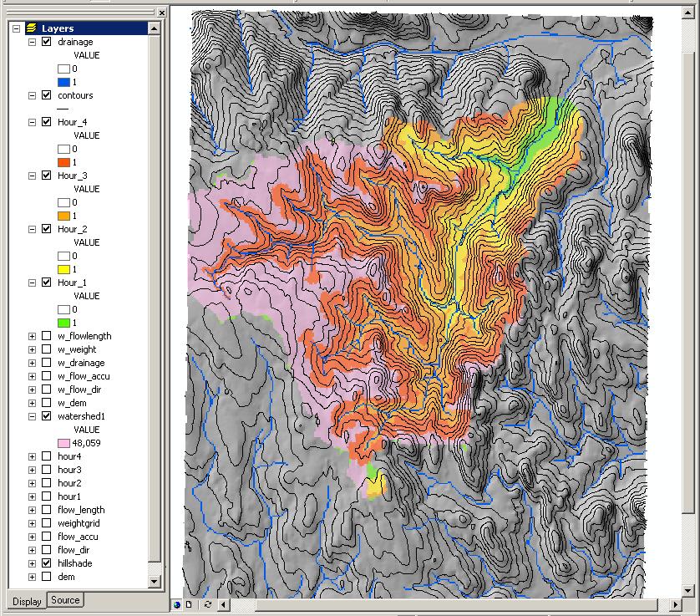Click the blue drainage value 1 swatch
Screen dimensions: 700x616
coord(63,82)
